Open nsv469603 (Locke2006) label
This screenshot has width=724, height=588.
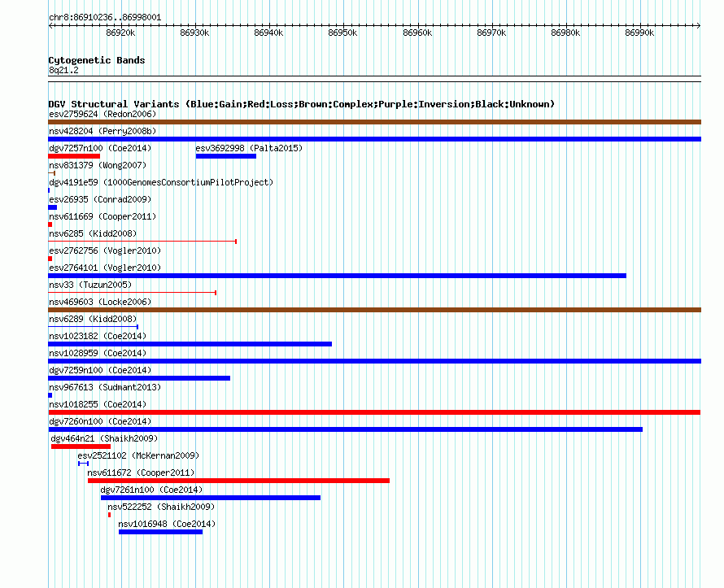100,302
